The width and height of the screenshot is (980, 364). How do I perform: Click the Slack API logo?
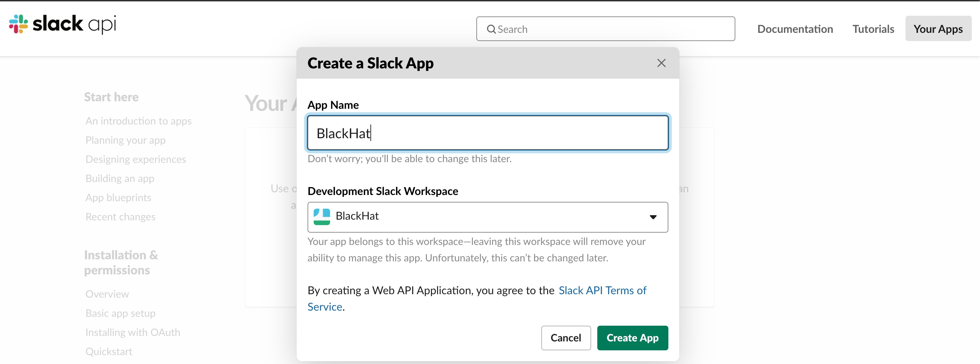tap(63, 24)
